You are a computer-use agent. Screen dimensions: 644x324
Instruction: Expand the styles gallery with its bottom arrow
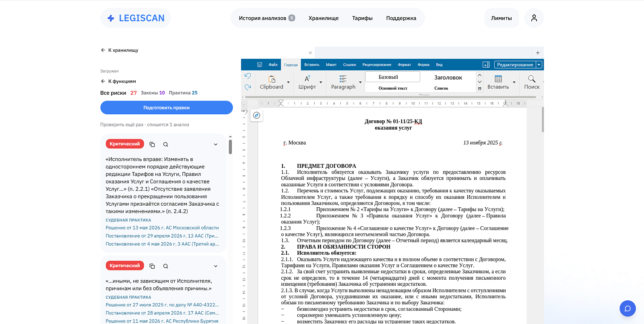[x=480, y=89]
